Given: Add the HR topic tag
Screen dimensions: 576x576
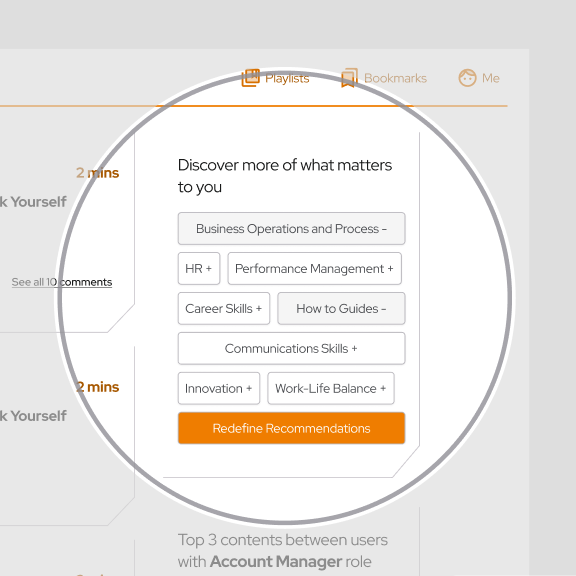Looking at the screenshot, I should (x=199, y=269).
